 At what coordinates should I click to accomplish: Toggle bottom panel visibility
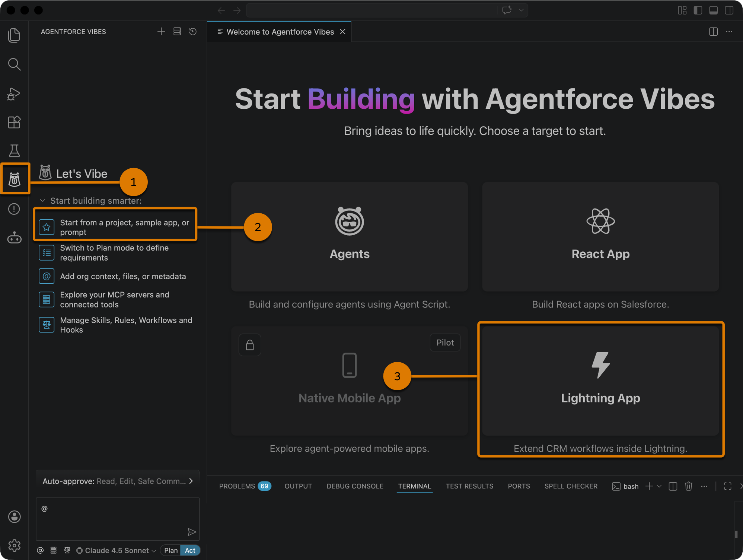[x=713, y=10]
